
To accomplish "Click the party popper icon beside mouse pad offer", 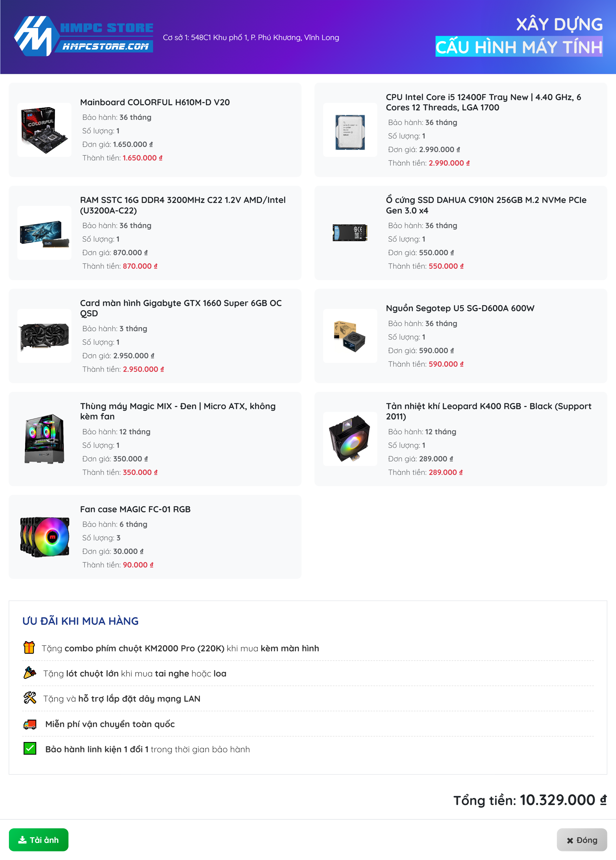I will click(x=30, y=673).
